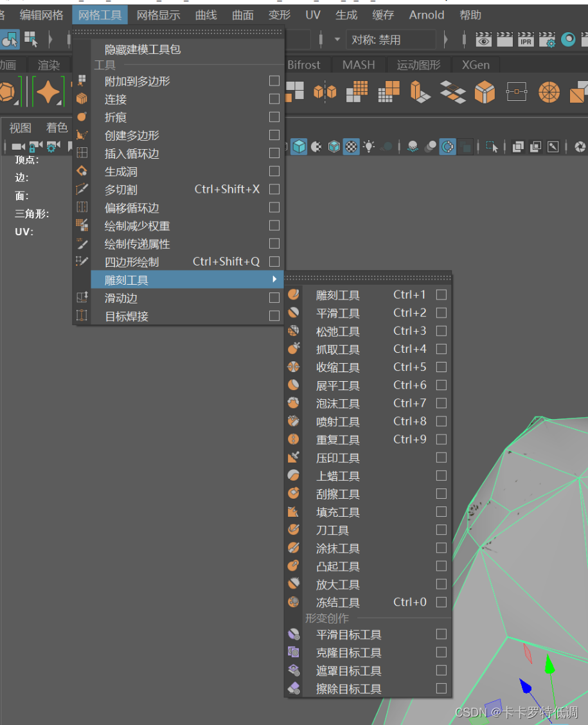Open the 着色 panel menu
This screenshot has height=725, width=588.
(x=57, y=128)
